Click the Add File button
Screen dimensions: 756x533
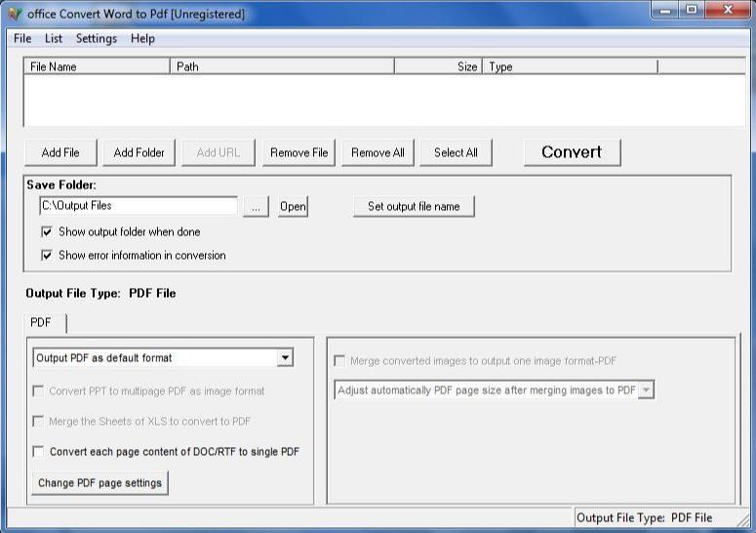(x=60, y=153)
